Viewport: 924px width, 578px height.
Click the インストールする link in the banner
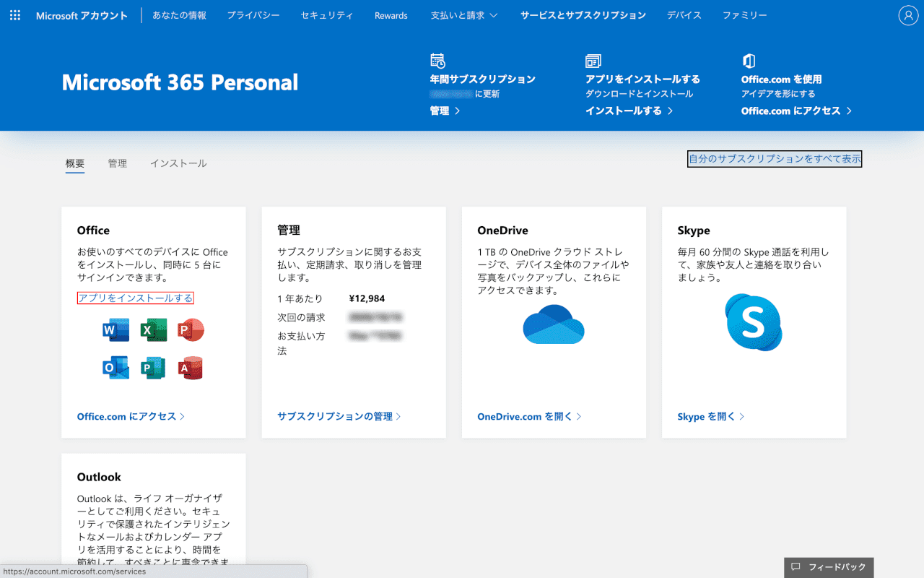pyautogui.click(x=629, y=111)
